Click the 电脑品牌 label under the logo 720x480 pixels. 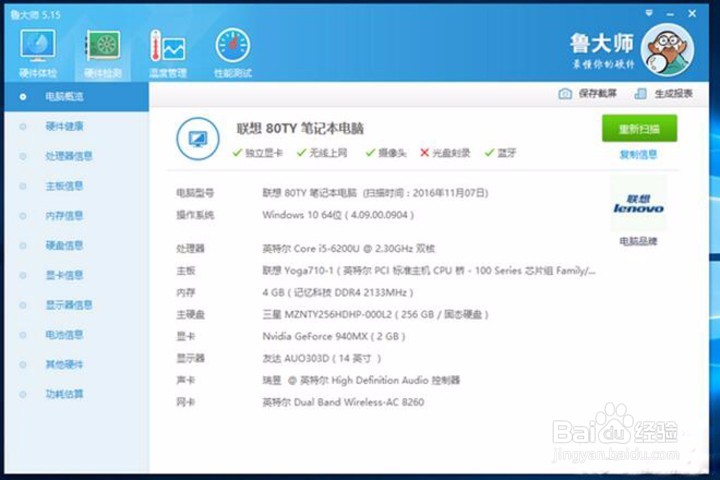tap(638, 241)
